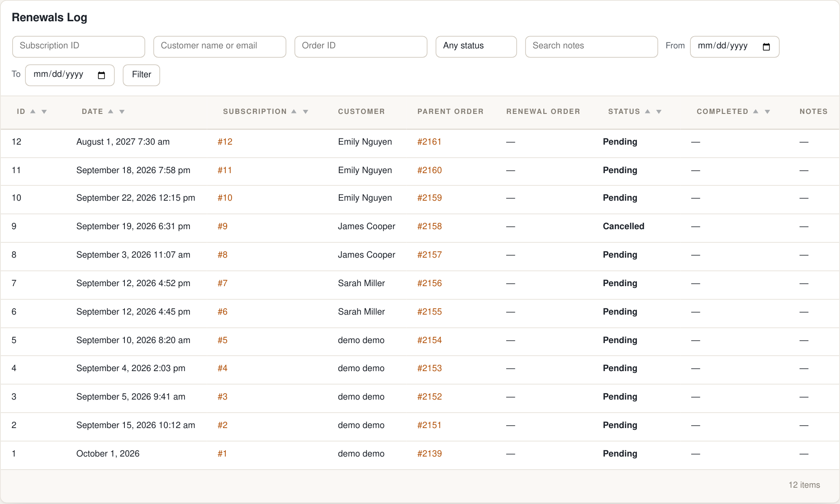Open subscription link #8
This screenshot has height=504, width=840.
click(x=223, y=255)
